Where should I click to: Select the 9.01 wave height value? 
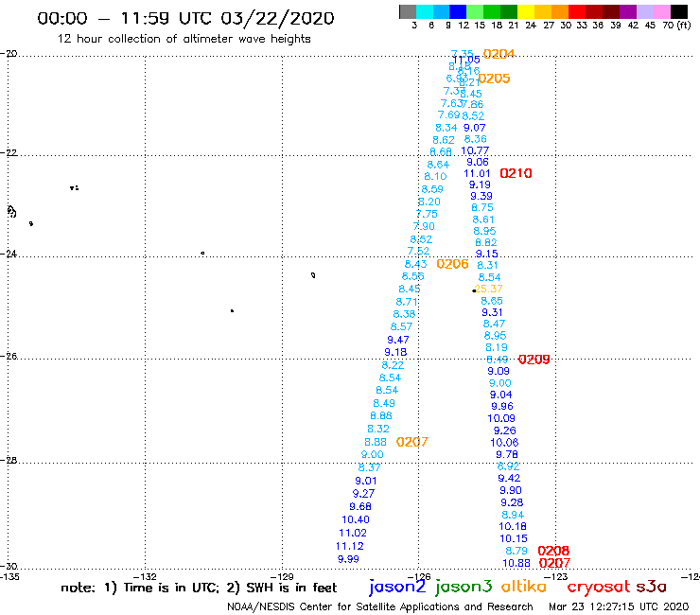366,481
